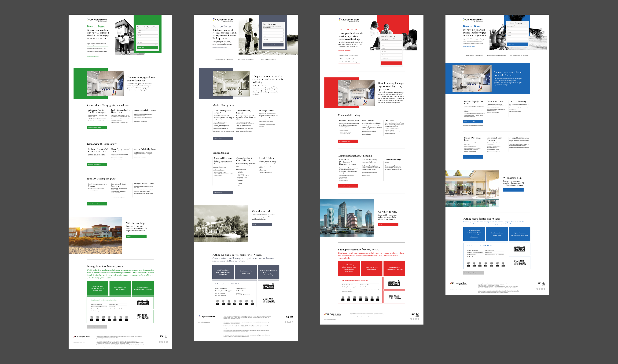
Task: Click the Tampa skyline photo on the commercial page
Action: point(347,218)
